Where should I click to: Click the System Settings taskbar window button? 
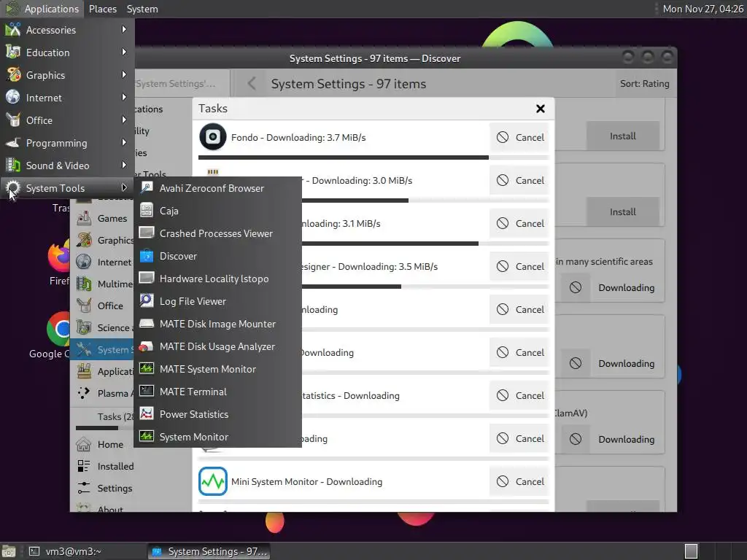(x=209, y=551)
